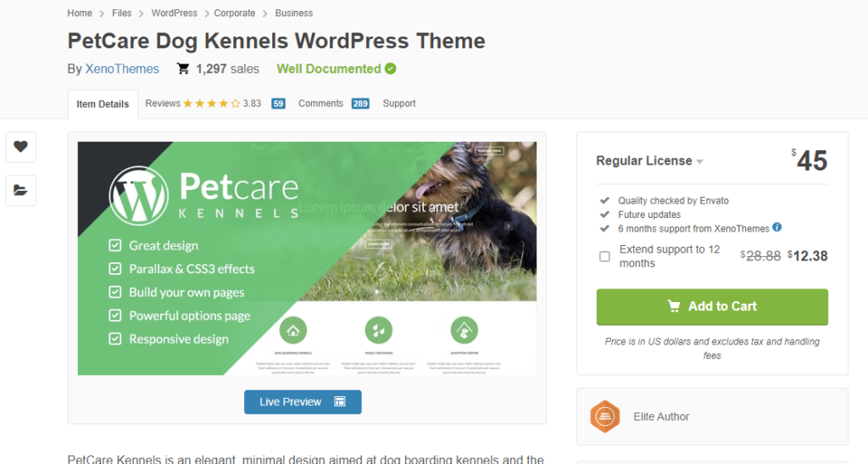This screenshot has width=868, height=464.
Task: Click the 59 reviews count badge
Action: click(x=278, y=103)
